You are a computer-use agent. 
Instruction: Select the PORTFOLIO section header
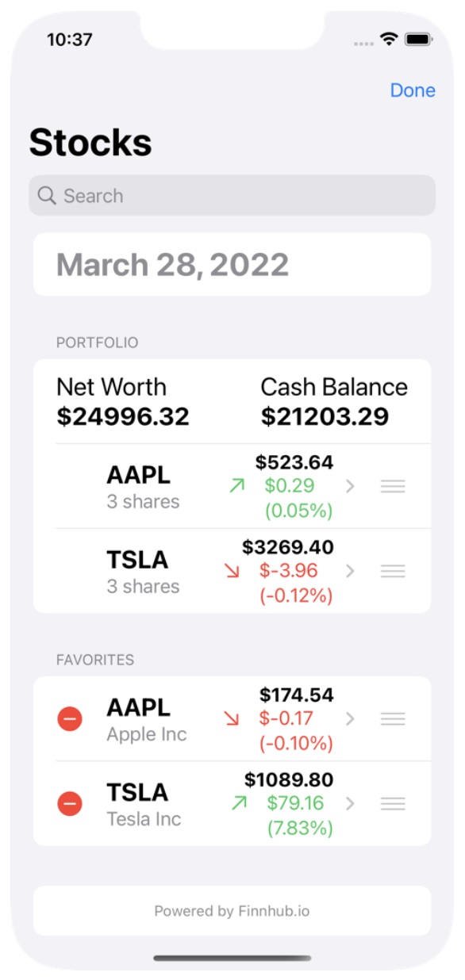(x=97, y=343)
